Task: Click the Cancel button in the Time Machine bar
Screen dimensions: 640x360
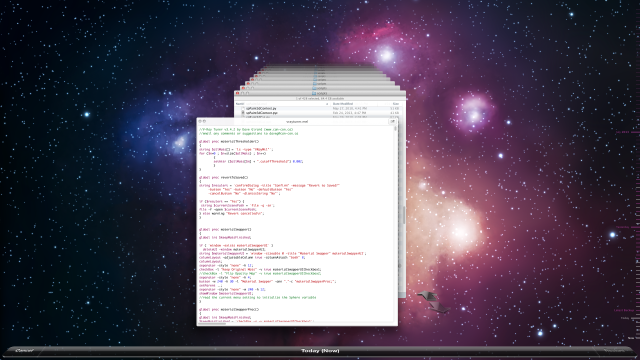Action: pos(24,351)
